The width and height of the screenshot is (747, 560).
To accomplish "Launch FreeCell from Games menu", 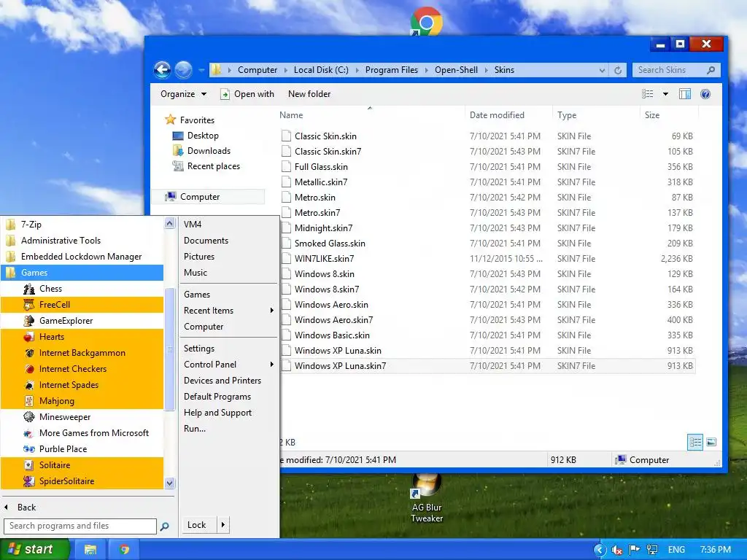I will click(x=82, y=305).
